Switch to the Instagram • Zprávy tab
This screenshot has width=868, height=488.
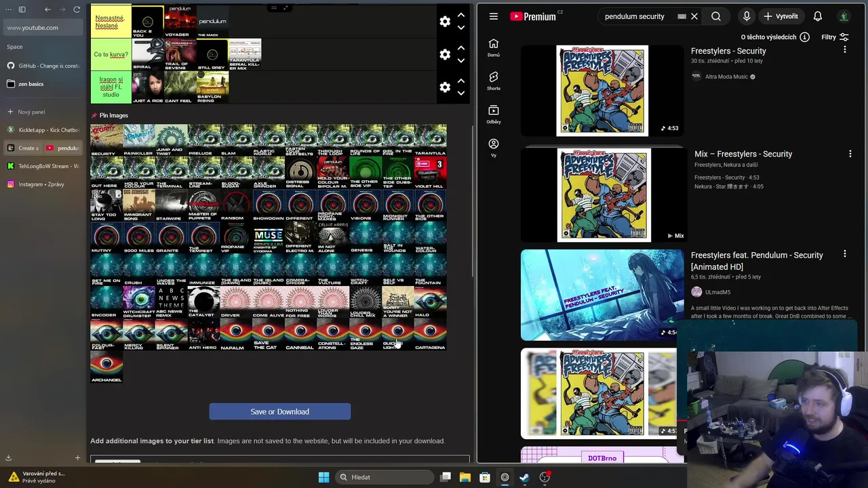coord(43,184)
